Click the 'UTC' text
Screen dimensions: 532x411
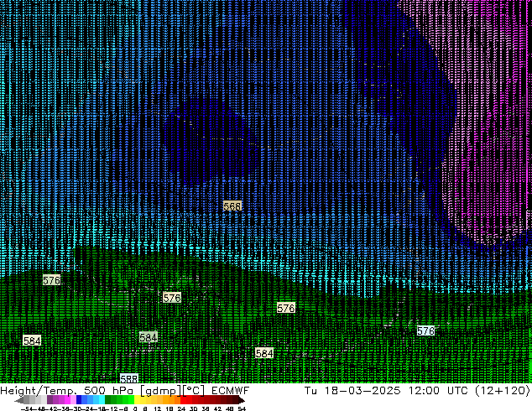pos(457,390)
